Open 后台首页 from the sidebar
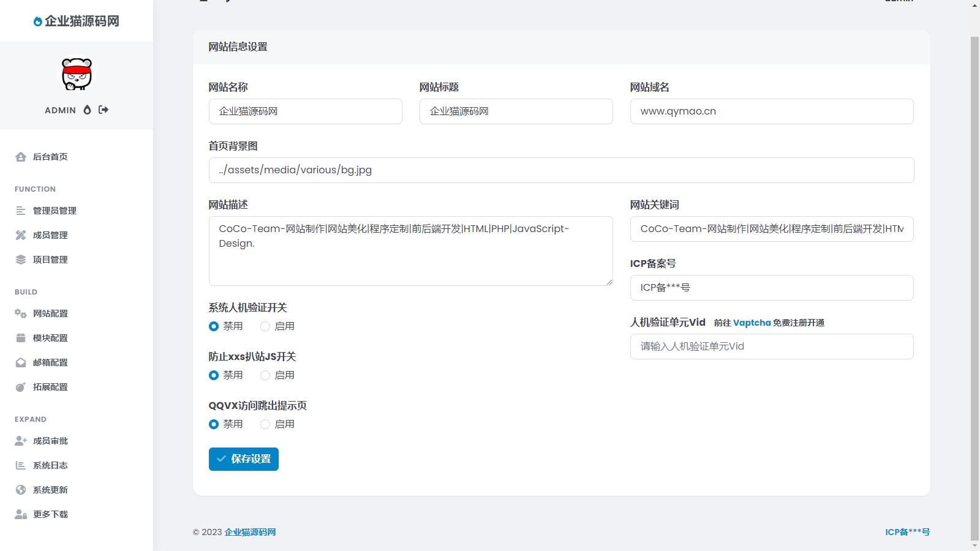Screen dimensions: 980x551 (x=50, y=157)
